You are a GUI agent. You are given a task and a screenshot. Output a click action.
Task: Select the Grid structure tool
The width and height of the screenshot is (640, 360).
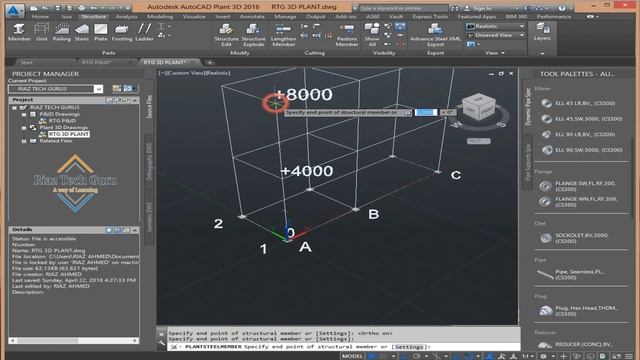[x=42, y=33]
